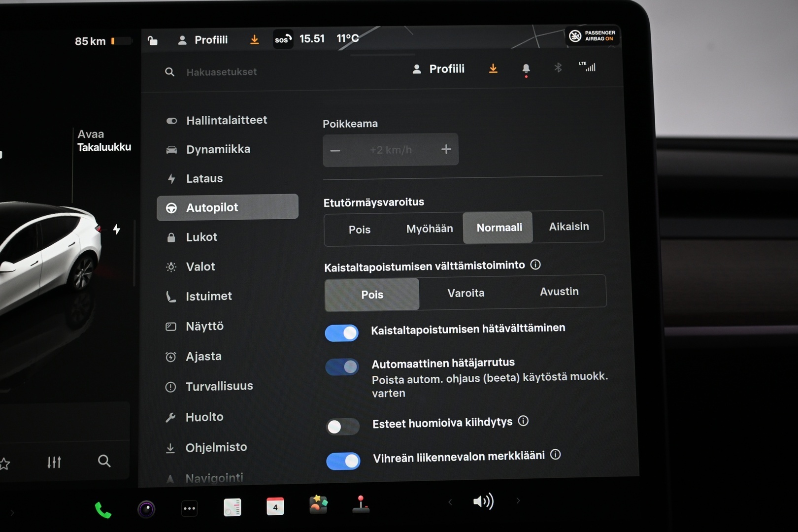This screenshot has height=532, width=798.
Task: Click the volume speaker icon
Action: pos(483,501)
